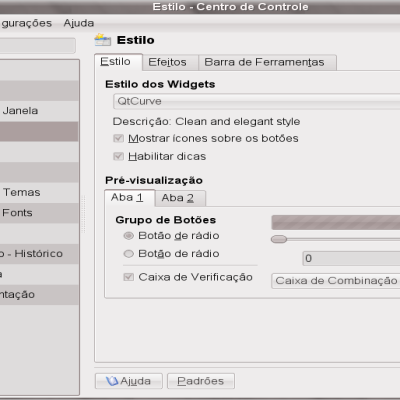400x400 pixels.
Task: Select preview tab Aba 1
Action: (x=130, y=198)
